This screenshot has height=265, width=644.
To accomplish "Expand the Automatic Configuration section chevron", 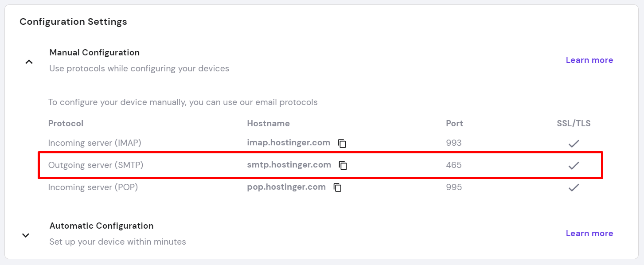I will pyautogui.click(x=26, y=235).
